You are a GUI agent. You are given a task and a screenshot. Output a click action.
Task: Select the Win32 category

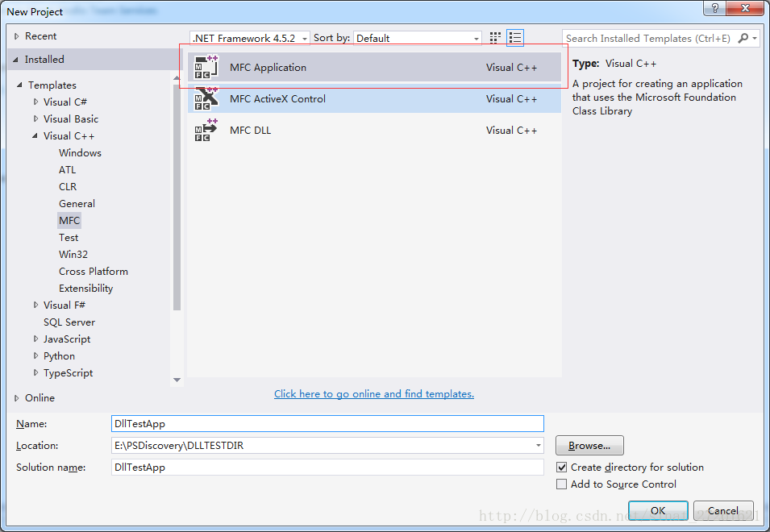point(73,254)
